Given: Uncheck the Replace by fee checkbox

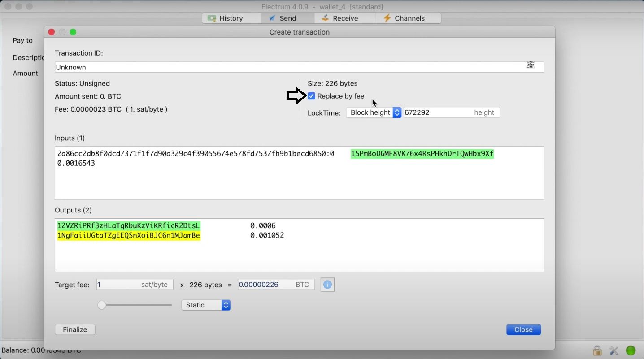Looking at the screenshot, I should (x=312, y=96).
